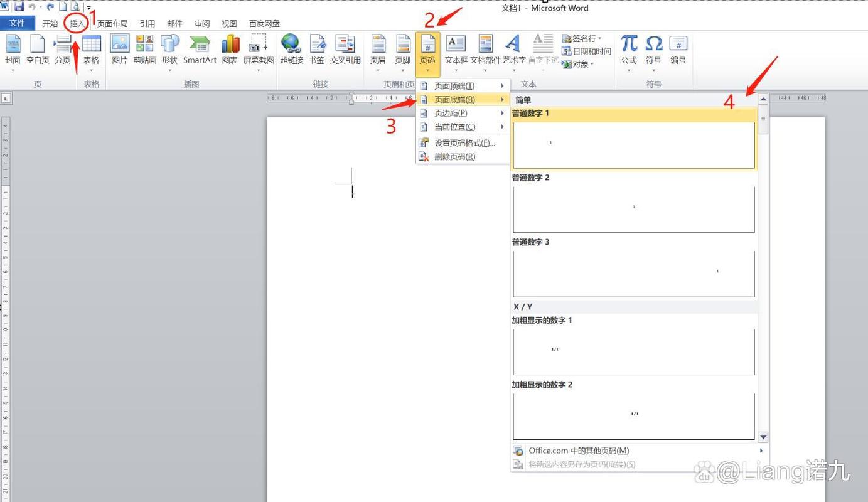Insert 日期和时间 date and time
Viewport: 868px width, 502px height.
[x=586, y=51]
